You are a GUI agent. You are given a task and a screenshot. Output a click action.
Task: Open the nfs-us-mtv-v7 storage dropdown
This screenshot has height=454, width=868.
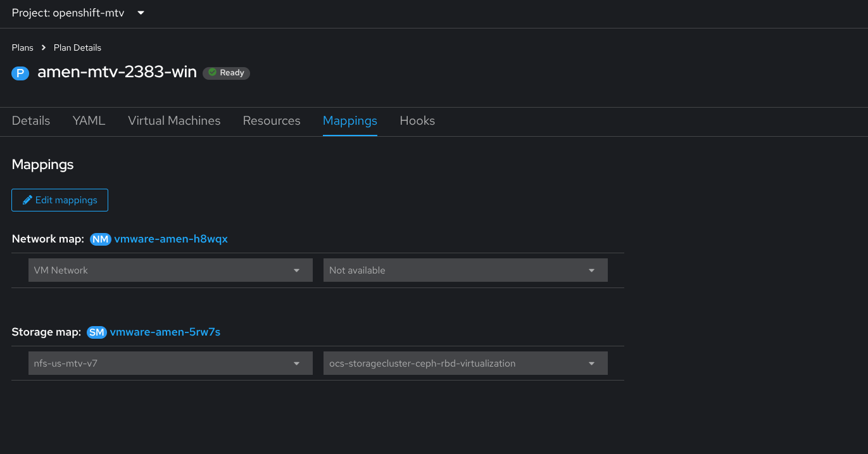(x=296, y=363)
